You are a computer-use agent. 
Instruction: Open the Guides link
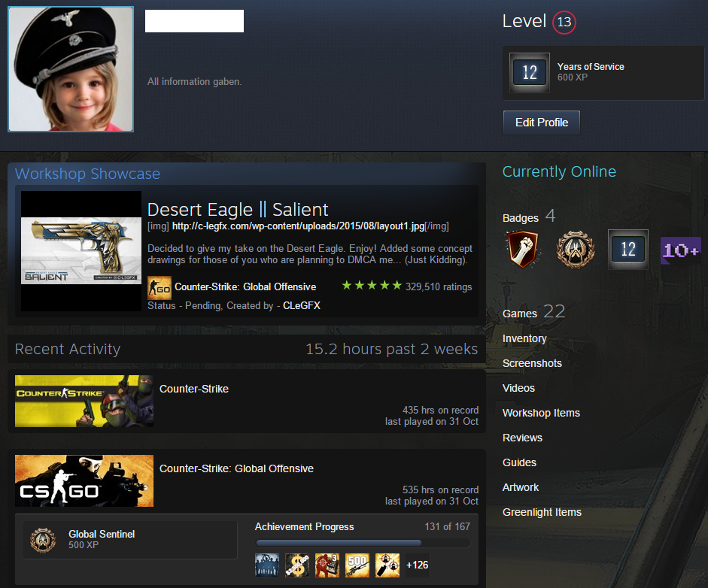point(519,462)
